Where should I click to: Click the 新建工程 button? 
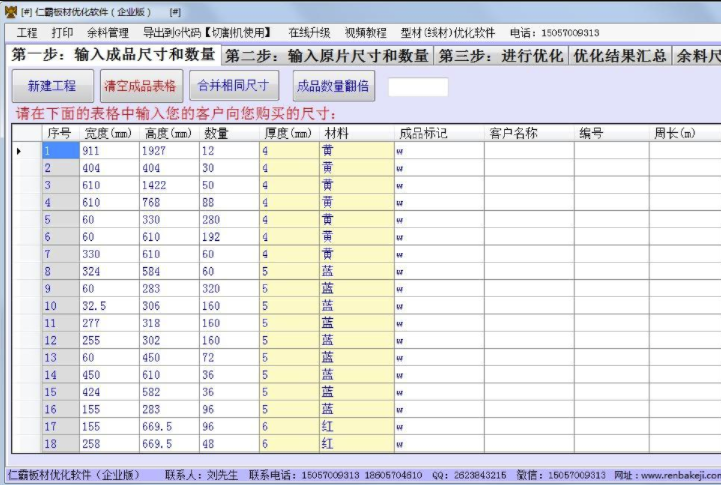[x=52, y=86]
